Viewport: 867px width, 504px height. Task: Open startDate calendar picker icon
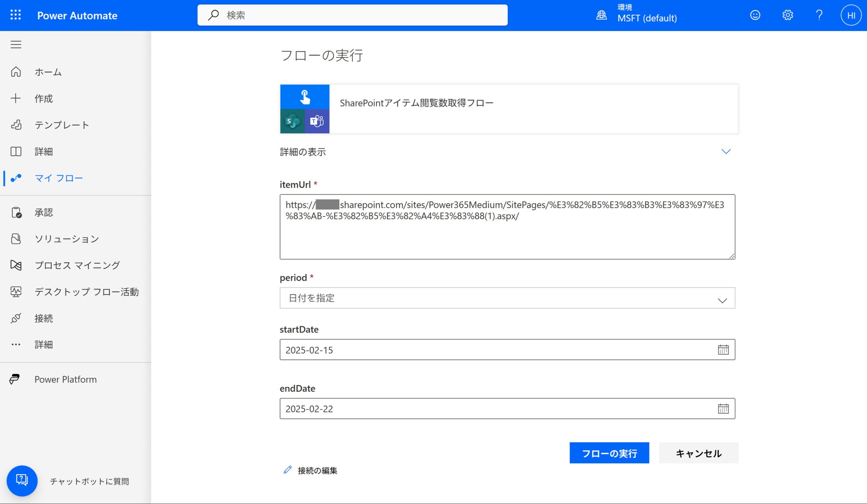click(723, 350)
